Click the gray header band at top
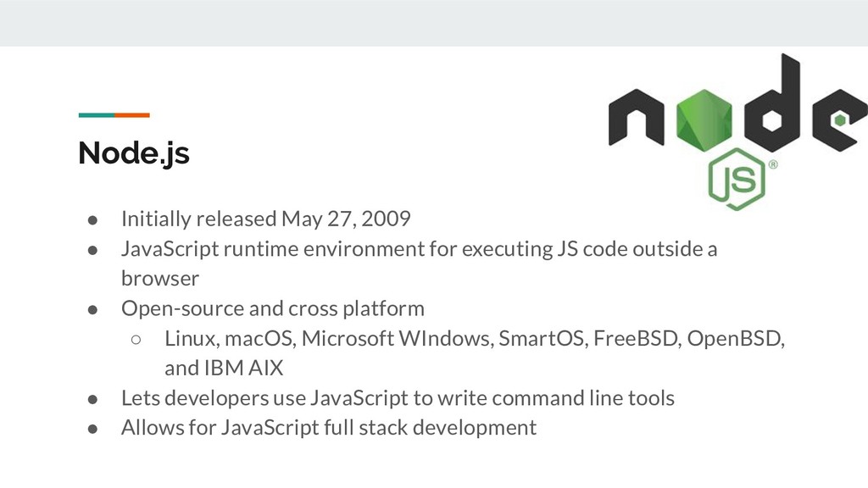 (434, 23)
